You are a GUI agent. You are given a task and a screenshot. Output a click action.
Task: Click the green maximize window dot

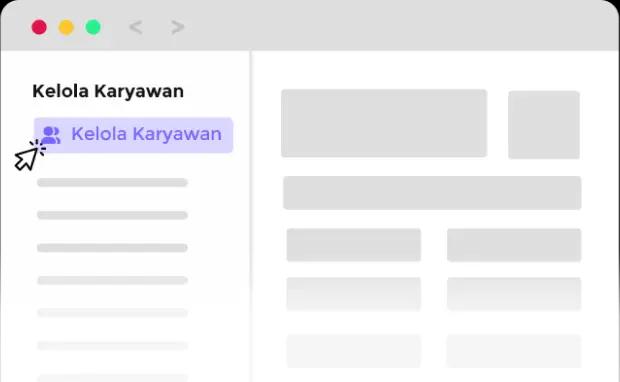click(93, 27)
